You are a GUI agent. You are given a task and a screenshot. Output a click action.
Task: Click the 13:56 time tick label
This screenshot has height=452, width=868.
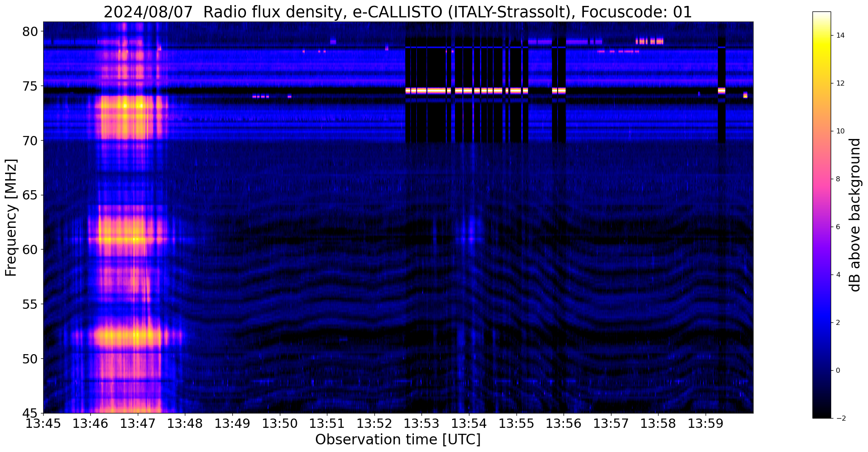564,423
